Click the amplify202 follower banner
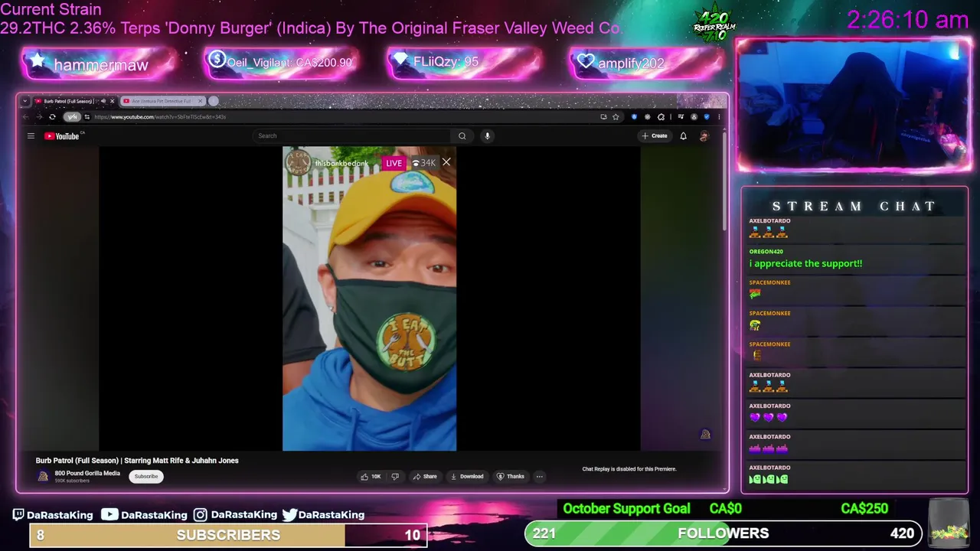The image size is (980, 551). 648,63
